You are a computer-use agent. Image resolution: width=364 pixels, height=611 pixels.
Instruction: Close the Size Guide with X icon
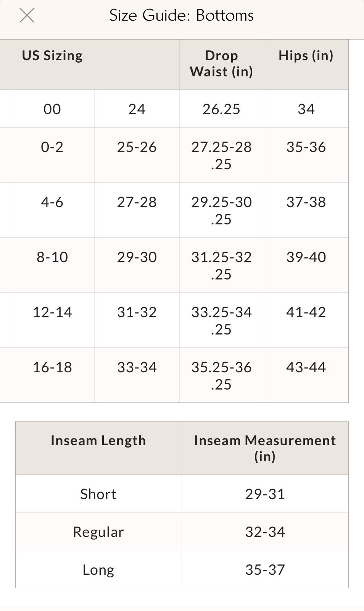[27, 16]
